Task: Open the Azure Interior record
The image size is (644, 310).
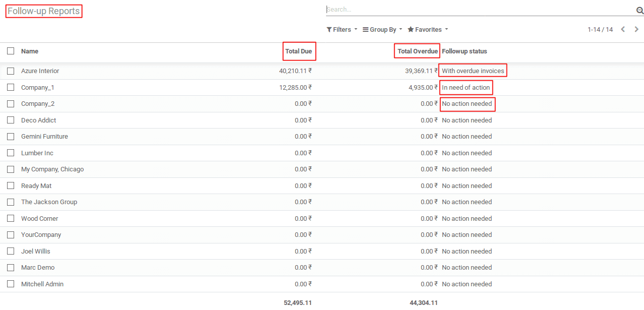Action: [40, 71]
